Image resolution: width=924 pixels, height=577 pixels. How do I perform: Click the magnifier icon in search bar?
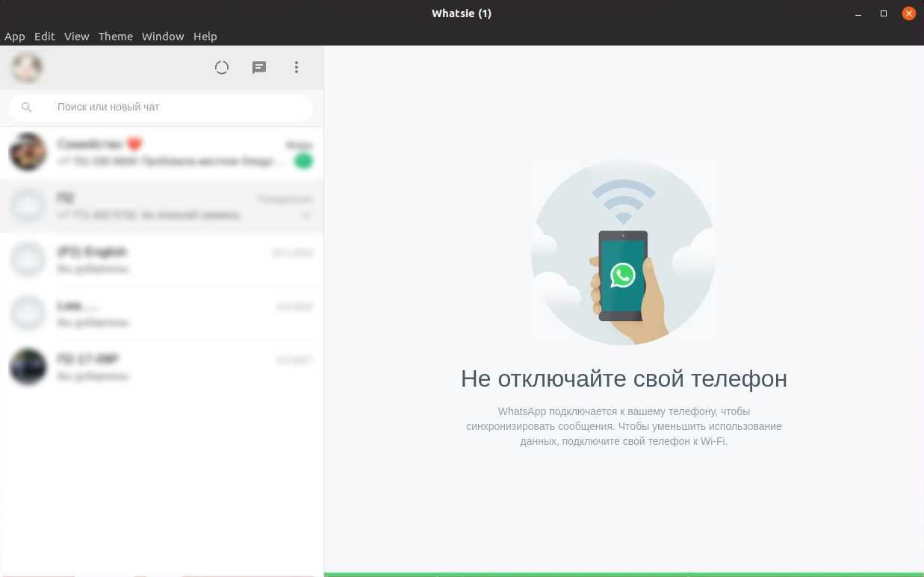tap(27, 107)
